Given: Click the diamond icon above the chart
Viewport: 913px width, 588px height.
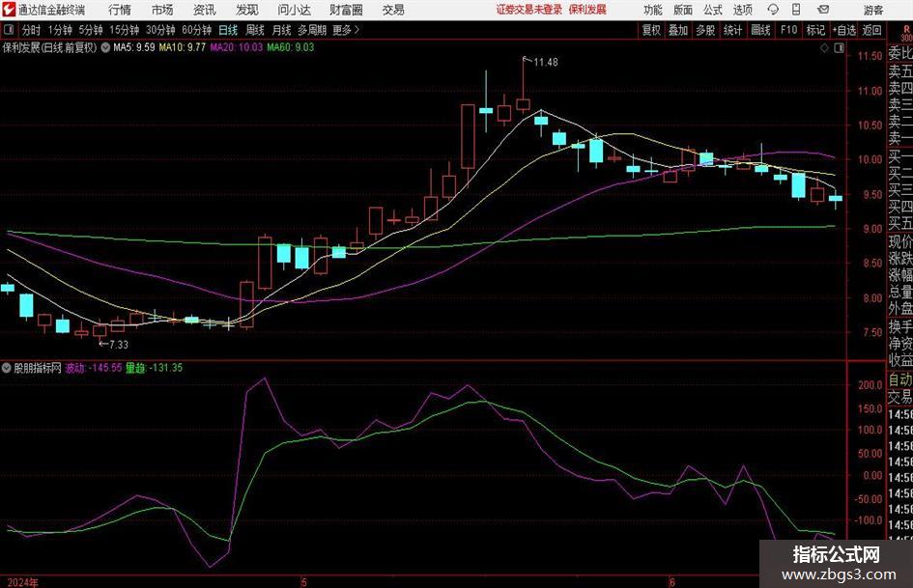Looking at the screenshot, I should coord(824,48).
